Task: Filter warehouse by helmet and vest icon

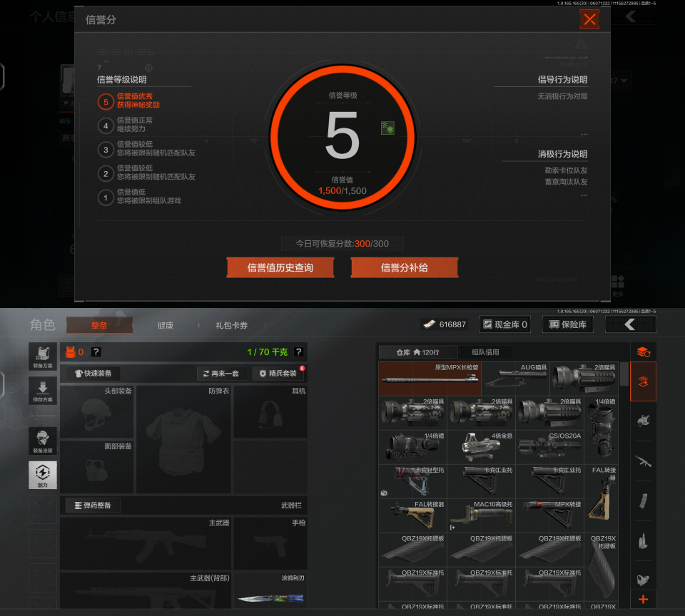Action: [643, 421]
